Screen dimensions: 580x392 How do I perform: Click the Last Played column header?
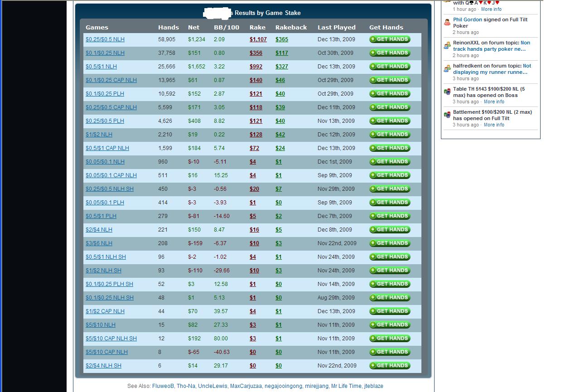[x=336, y=27]
